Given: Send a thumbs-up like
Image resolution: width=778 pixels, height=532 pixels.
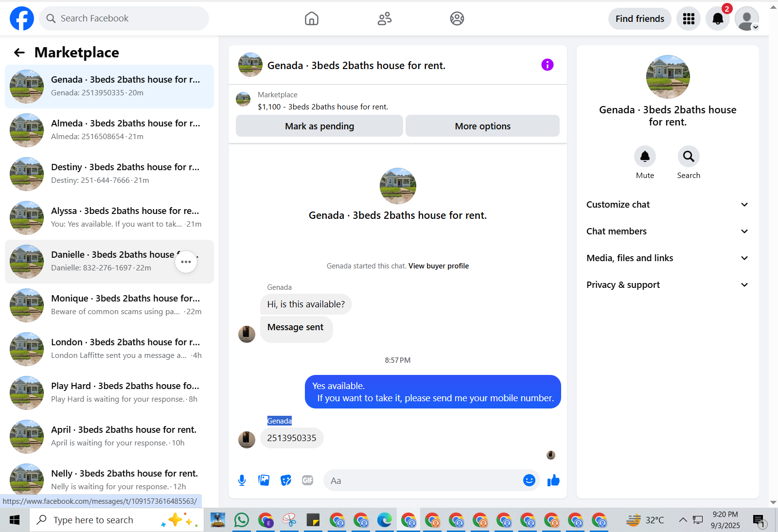Looking at the screenshot, I should click(x=553, y=480).
